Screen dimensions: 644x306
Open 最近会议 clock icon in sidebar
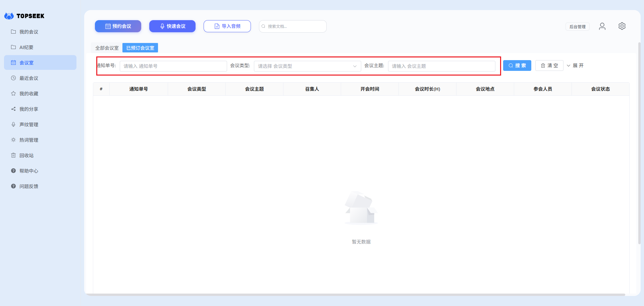13,78
